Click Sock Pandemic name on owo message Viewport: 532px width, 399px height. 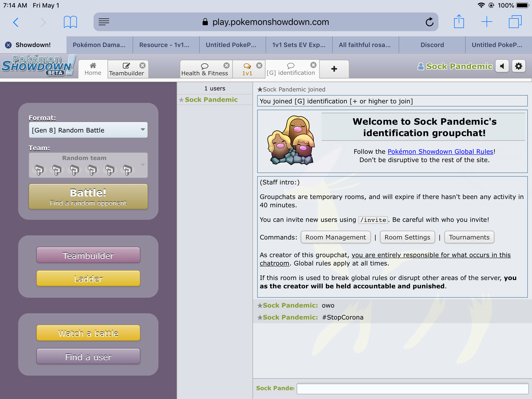tap(290, 305)
